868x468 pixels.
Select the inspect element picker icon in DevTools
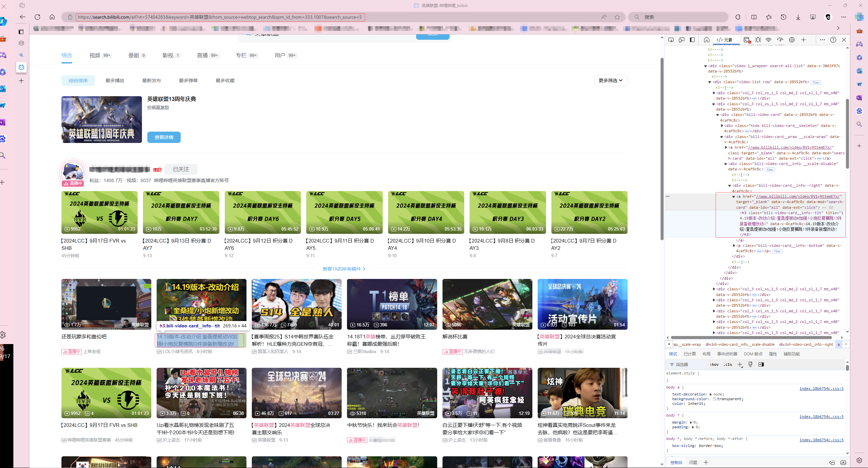(671, 40)
